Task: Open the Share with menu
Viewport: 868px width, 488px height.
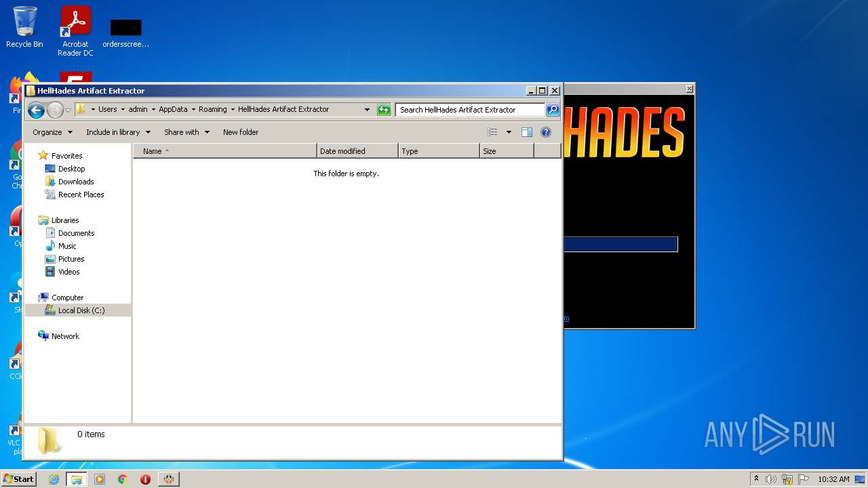Action: pyautogui.click(x=186, y=132)
